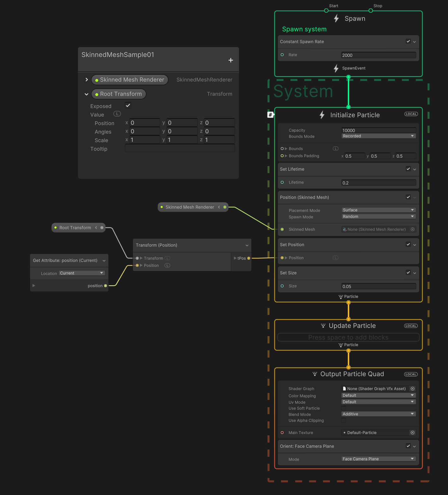
Task: Click the Particle port icon below Initialize Particle
Action: pos(340,297)
